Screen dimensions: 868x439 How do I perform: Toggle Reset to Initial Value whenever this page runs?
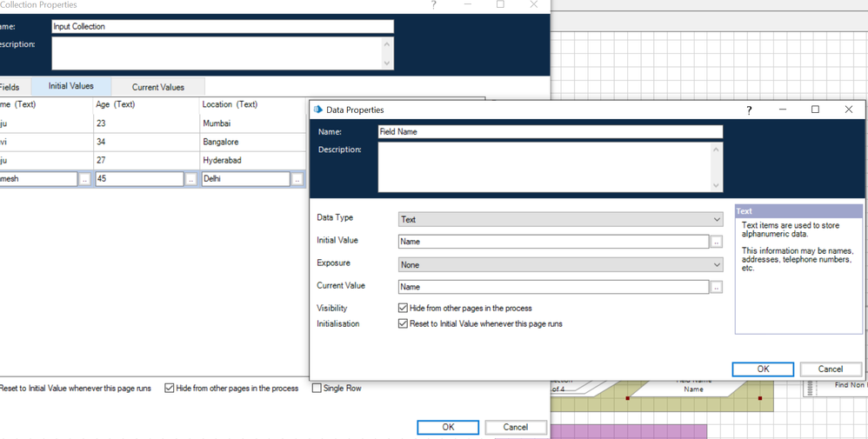pos(404,323)
